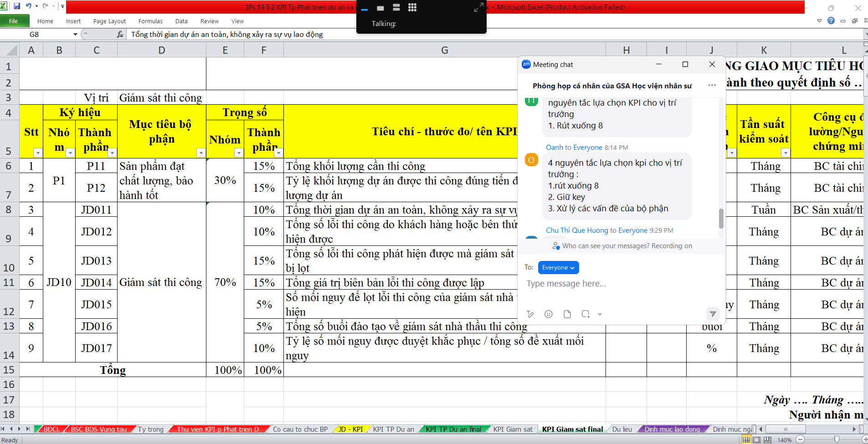This screenshot has width=868, height=444.
Task: Click 'Who can see your messages?' link
Action: pyautogui.click(x=605, y=246)
